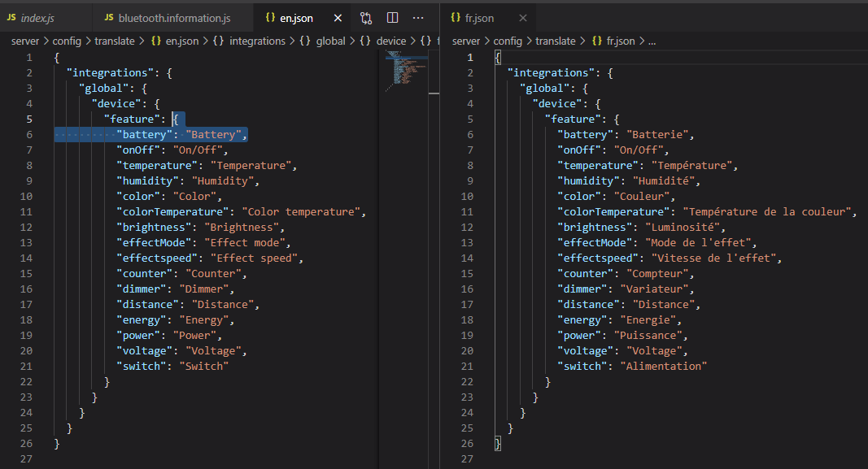
Task: Click the JS icon on index.js tab
Action: (11, 18)
